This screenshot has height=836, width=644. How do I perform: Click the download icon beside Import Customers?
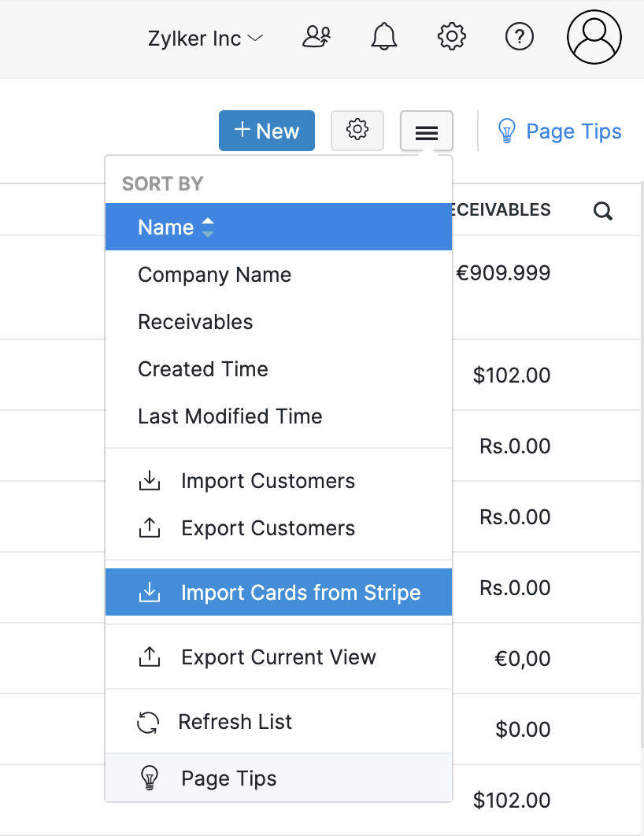click(150, 480)
